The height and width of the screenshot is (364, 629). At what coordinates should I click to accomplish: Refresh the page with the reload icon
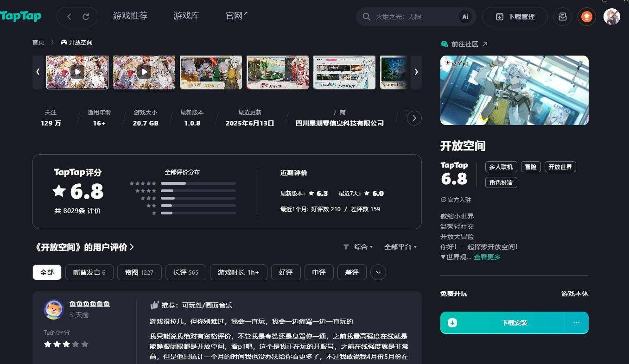[x=86, y=16]
